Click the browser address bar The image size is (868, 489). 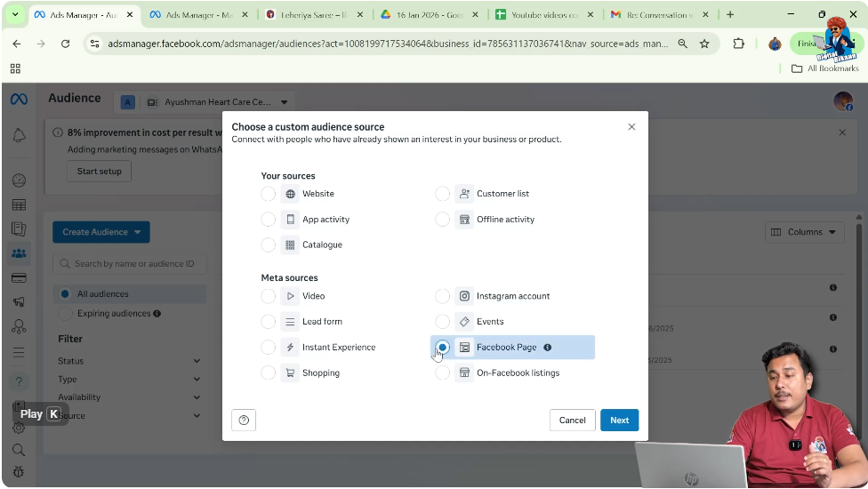pyautogui.click(x=388, y=44)
